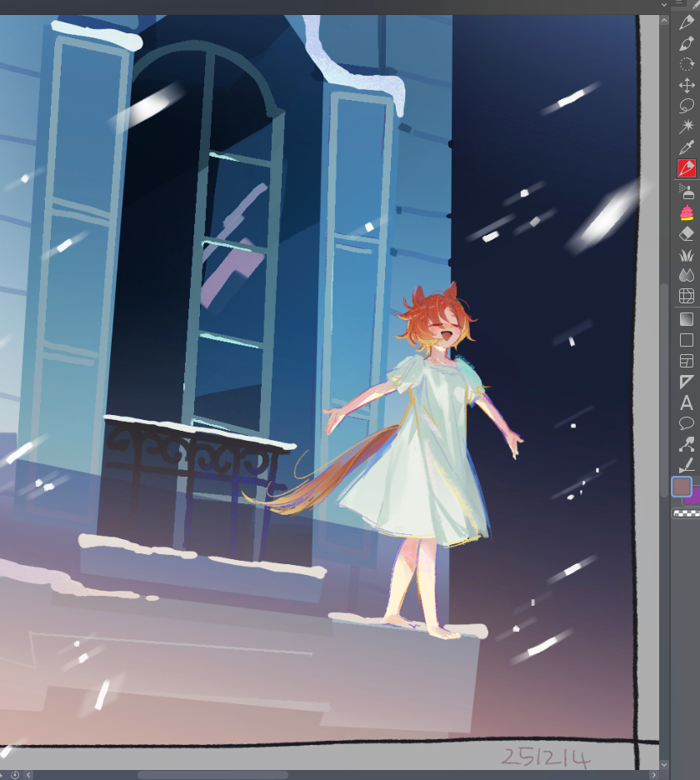Select the Move layer tool

tap(687, 85)
